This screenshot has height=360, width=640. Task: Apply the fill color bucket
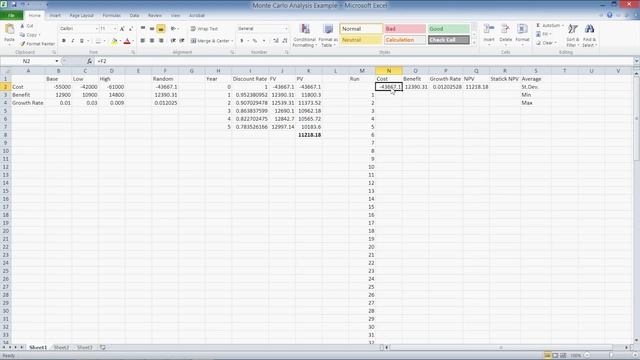point(114,41)
